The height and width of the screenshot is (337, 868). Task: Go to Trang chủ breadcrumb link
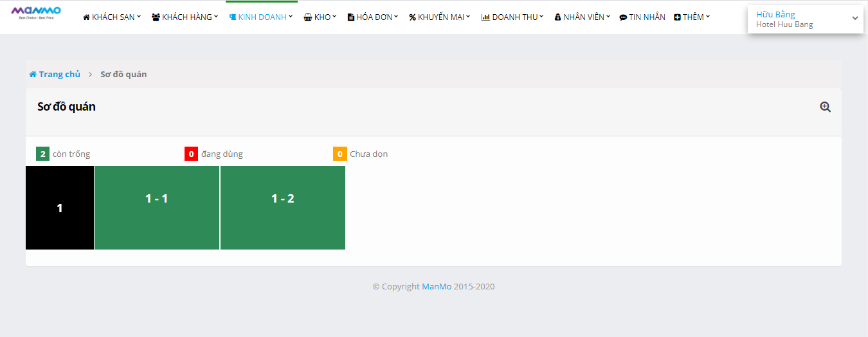point(59,75)
